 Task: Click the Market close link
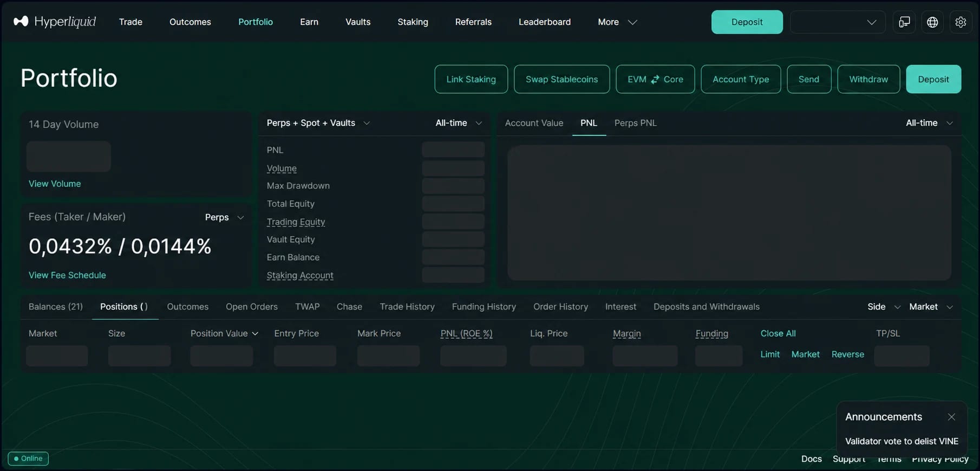point(806,354)
